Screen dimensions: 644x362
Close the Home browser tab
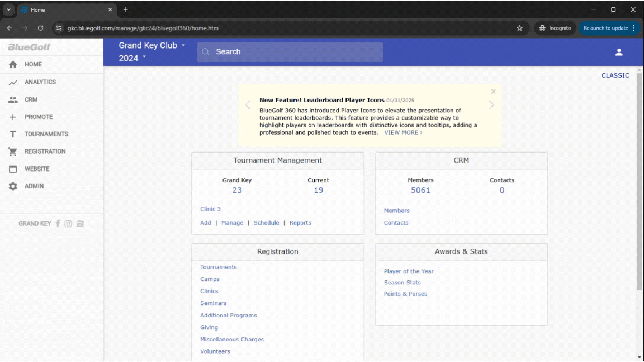(x=110, y=9)
